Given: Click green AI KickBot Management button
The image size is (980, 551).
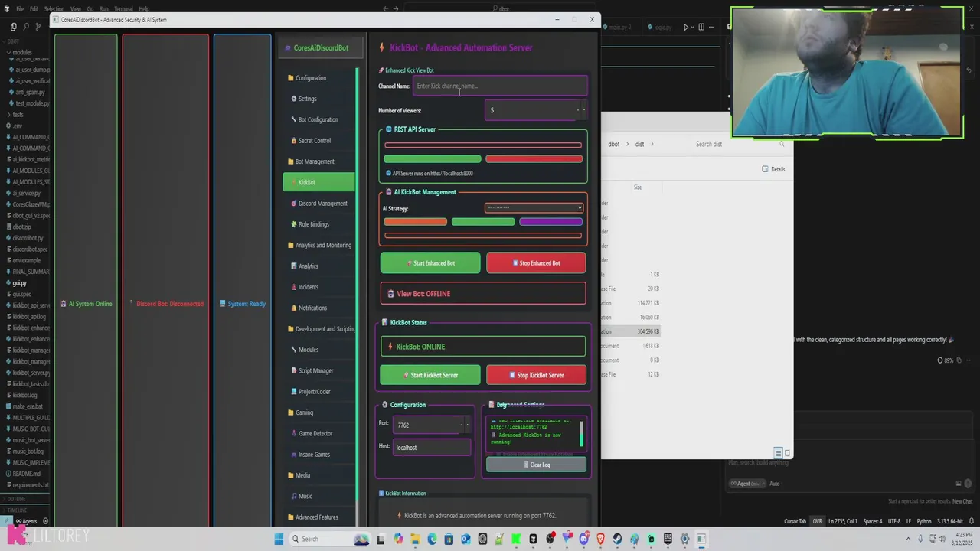Looking at the screenshot, I should [483, 222].
